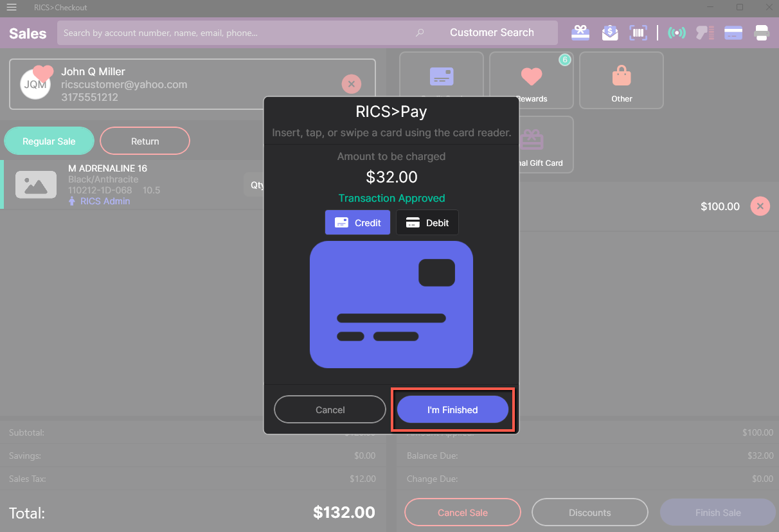Click the rewards badge showing 6

pyautogui.click(x=564, y=60)
